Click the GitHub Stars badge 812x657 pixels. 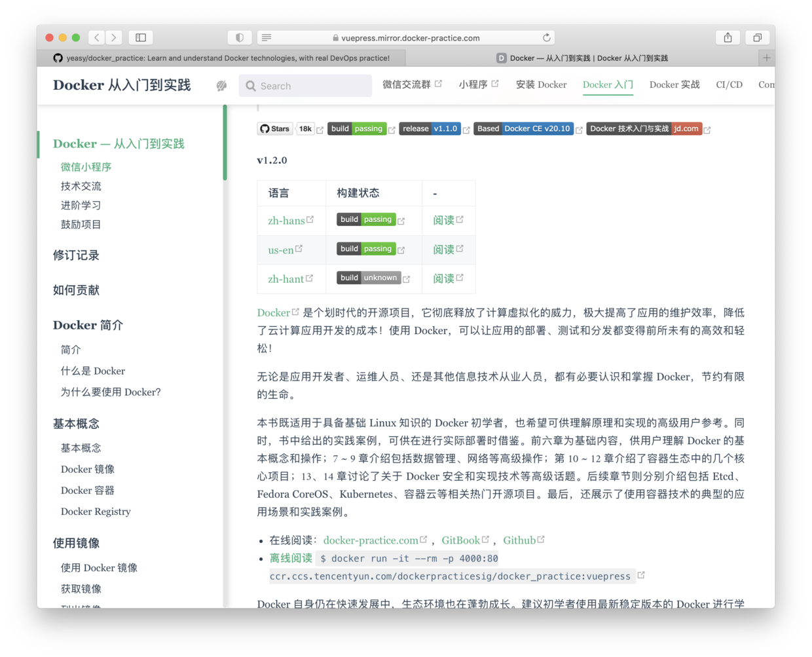tap(275, 129)
